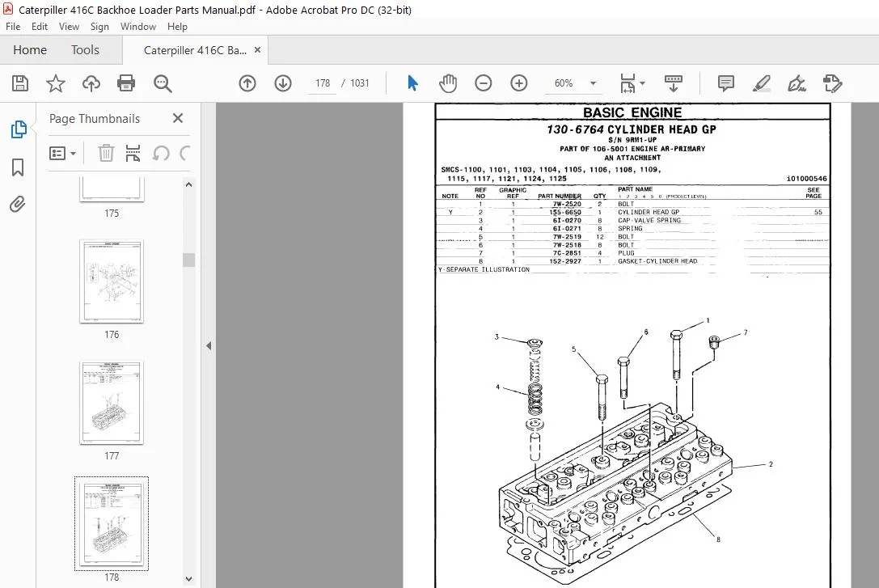Click the BASIC ENGINE heading
The height and width of the screenshot is (588, 879).
point(632,112)
